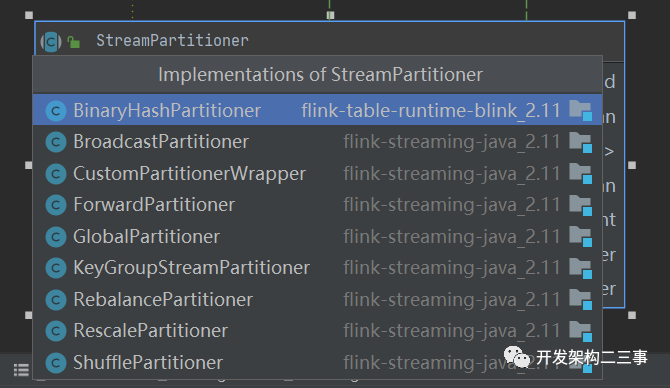The height and width of the screenshot is (388, 670).
Task: Choose ForwardPartitioner in the popup
Action: click(x=317, y=205)
